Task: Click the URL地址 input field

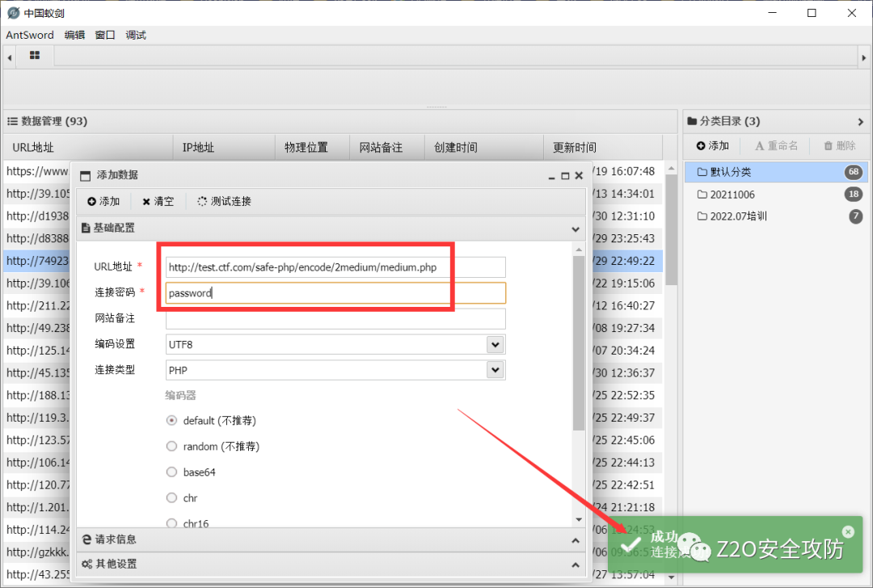Action: pyautogui.click(x=335, y=267)
